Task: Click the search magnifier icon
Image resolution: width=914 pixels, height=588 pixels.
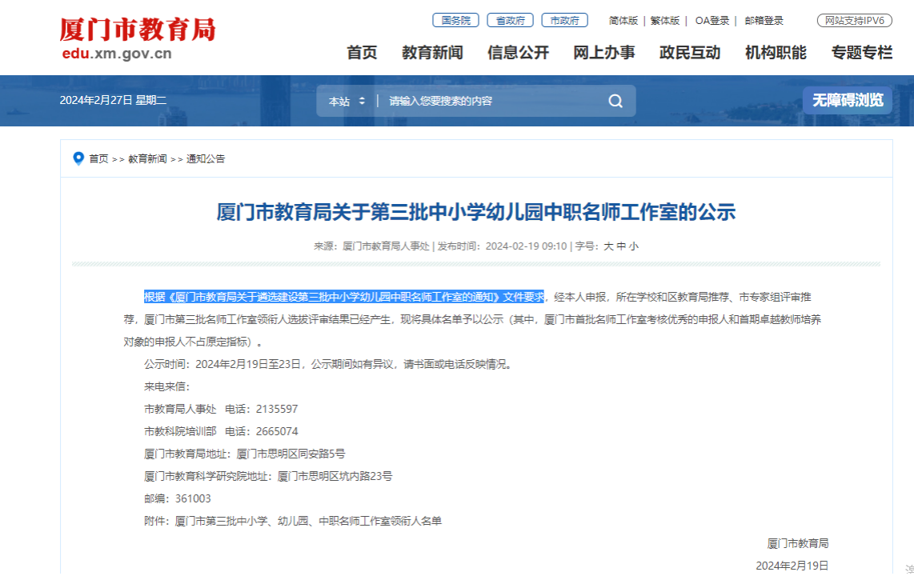Action: click(x=615, y=101)
